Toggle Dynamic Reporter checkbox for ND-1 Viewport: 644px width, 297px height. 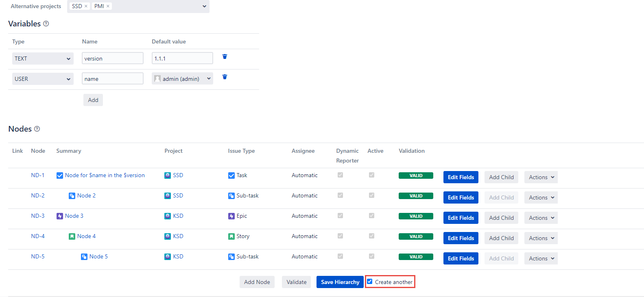[340, 175]
